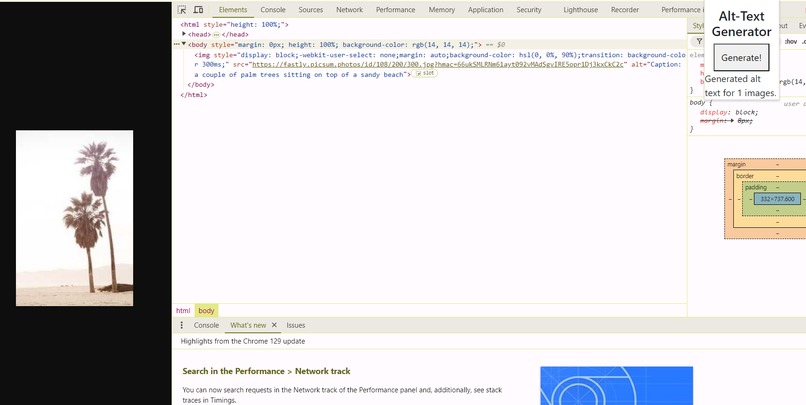Open the Sources tab

pyautogui.click(x=311, y=10)
